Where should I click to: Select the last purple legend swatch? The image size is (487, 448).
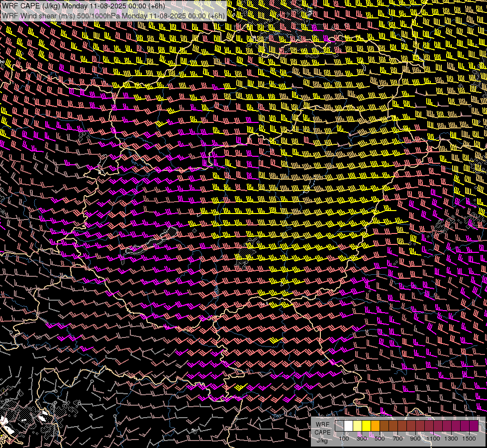pos(474,426)
